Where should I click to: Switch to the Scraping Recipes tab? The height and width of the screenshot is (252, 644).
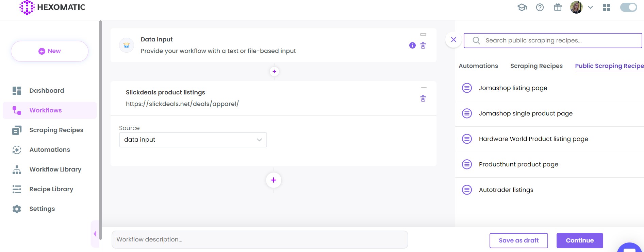pyautogui.click(x=536, y=66)
